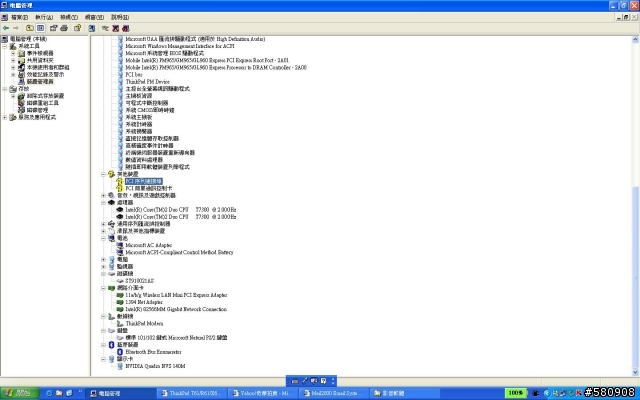This screenshot has width=640, height=400.
Task: Select the PCI bus entry
Action: point(133,75)
